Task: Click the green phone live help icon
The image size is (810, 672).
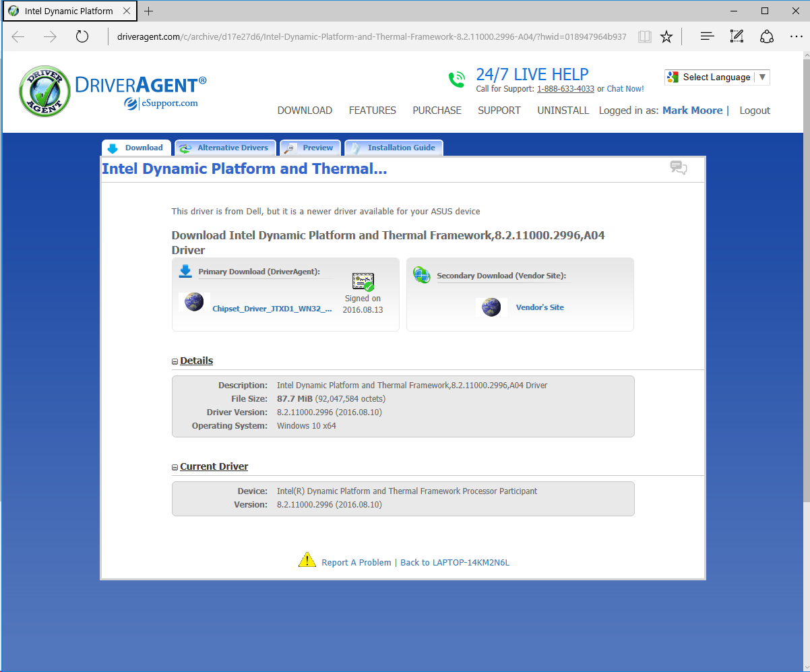Action: pos(457,80)
